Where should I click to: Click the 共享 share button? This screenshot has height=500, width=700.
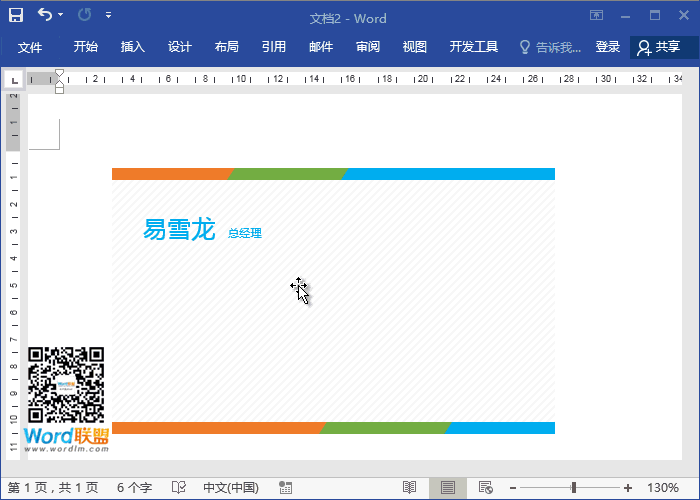point(663,47)
